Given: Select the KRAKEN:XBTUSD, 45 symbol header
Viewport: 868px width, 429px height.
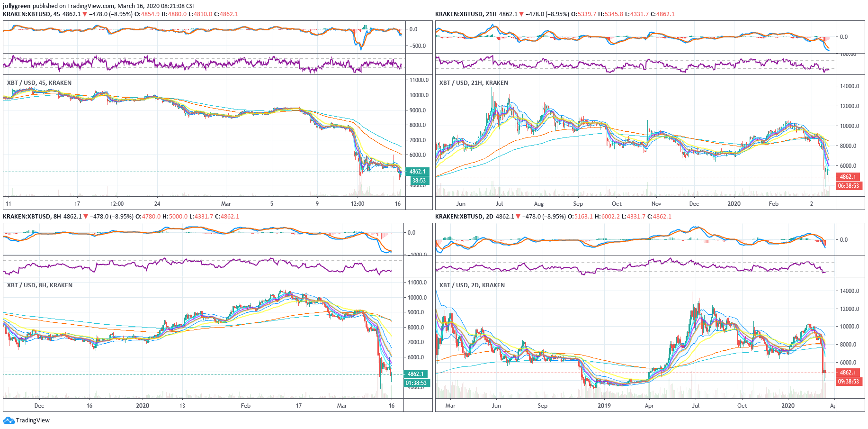Looking at the screenshot, I should [x=31, y=14].
